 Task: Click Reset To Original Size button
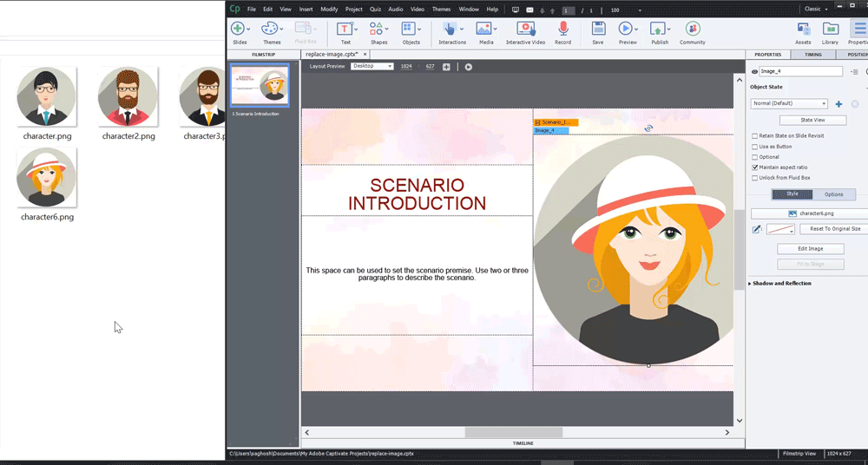click(835, 229)
